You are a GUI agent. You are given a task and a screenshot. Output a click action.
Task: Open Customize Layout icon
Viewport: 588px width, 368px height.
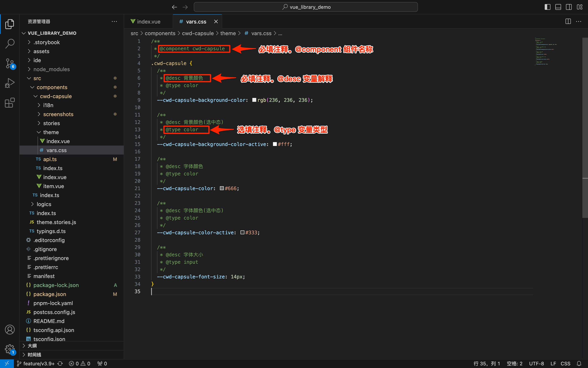pyautogui.click(x=580, y=7)
